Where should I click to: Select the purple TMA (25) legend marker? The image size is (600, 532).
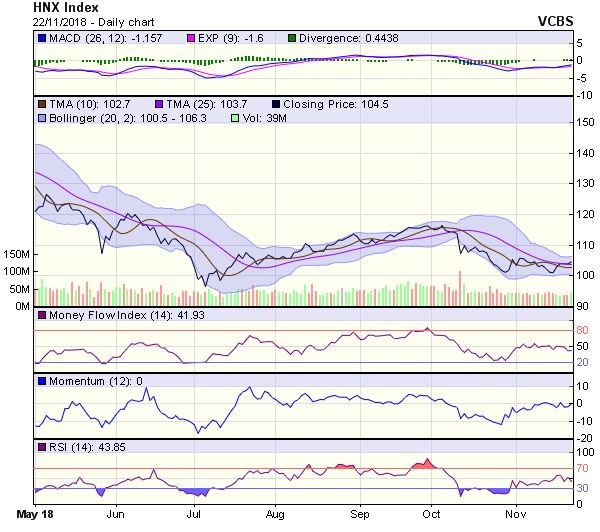coord(158,103)
